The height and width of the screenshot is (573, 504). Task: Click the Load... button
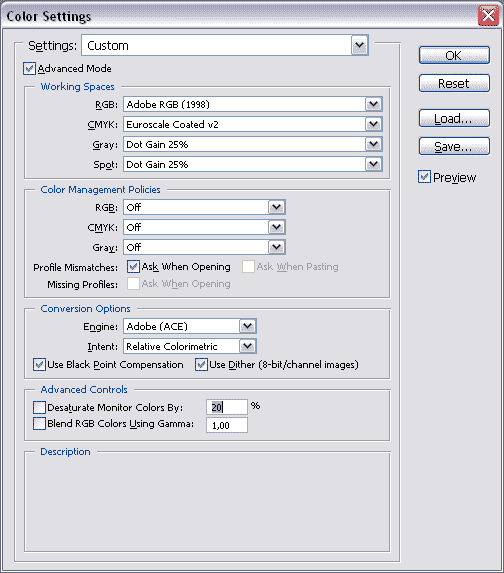click(x=454, y=118)
